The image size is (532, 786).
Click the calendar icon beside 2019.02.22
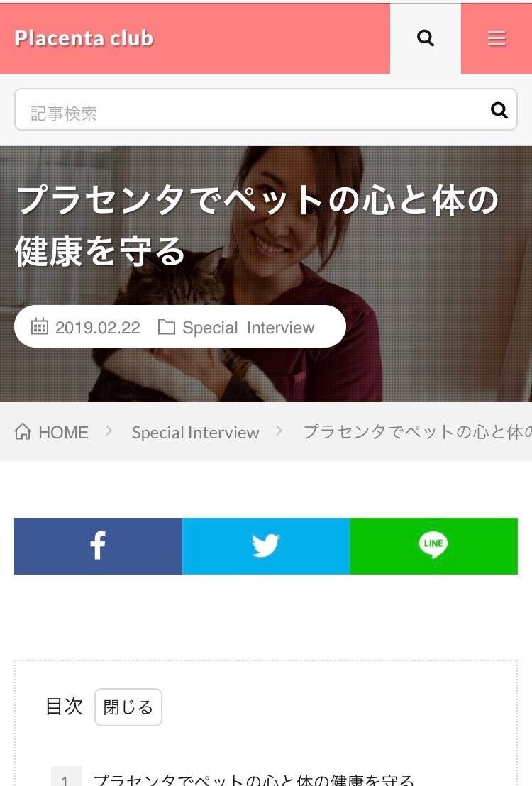click(x=40, y=326)
